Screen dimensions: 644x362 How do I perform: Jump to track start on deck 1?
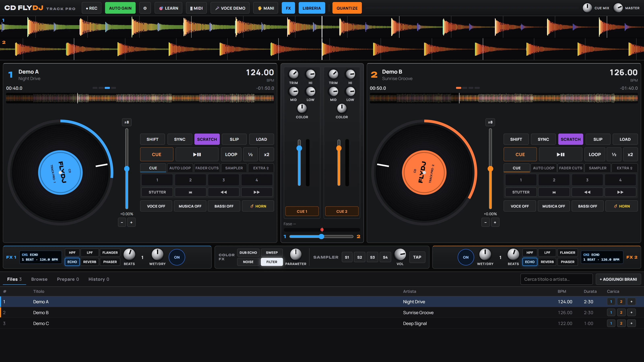(190, 192)
